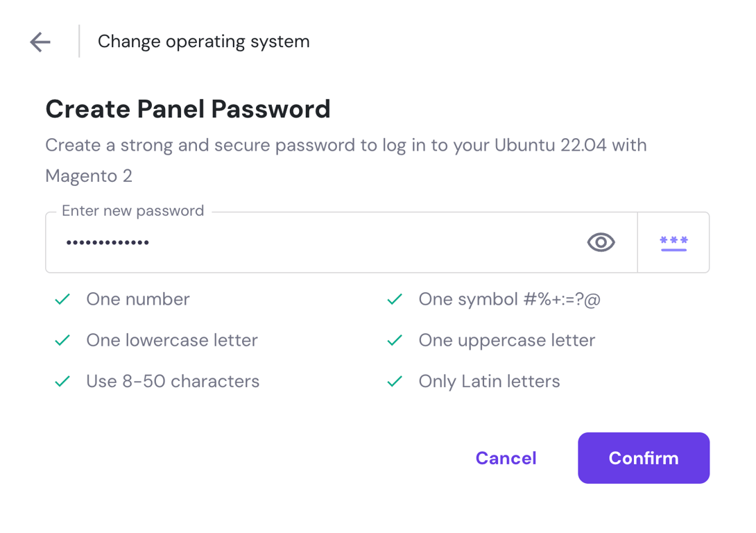Click the Create Panel Password title
This screenshot has height=533, width=756.
point(188,109)
